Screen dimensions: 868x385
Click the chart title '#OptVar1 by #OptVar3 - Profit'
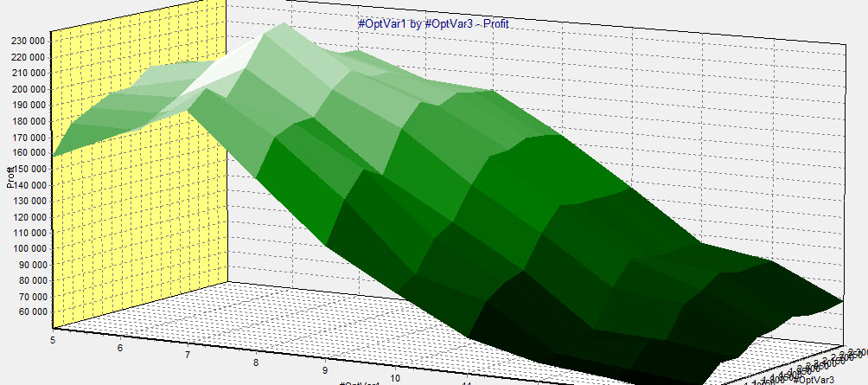433,24
